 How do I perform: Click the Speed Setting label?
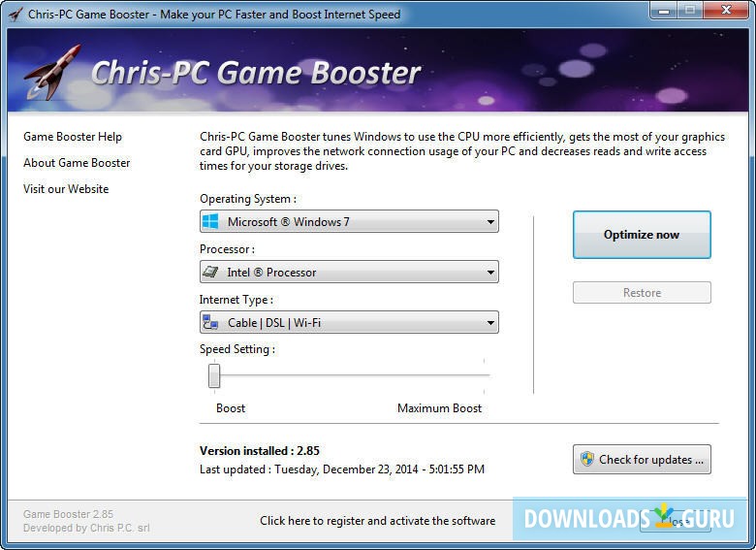pyautogui.click(x=237, y=349)
